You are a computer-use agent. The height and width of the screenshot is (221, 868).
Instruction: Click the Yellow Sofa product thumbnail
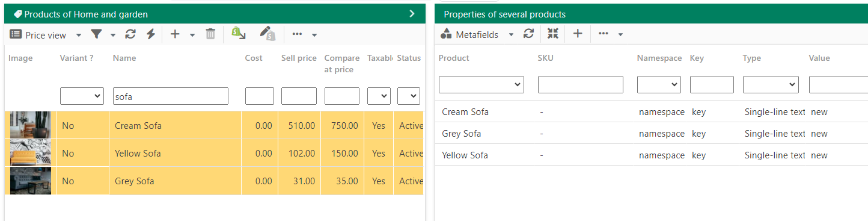click(30, 154)
